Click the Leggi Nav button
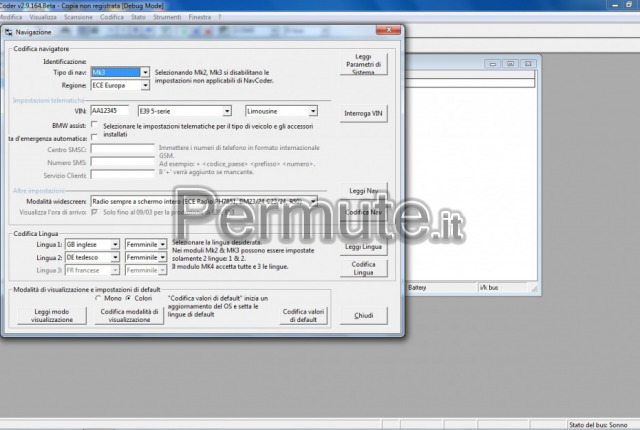The height and width of the screenshot is (430, 640). click(363, 191)
